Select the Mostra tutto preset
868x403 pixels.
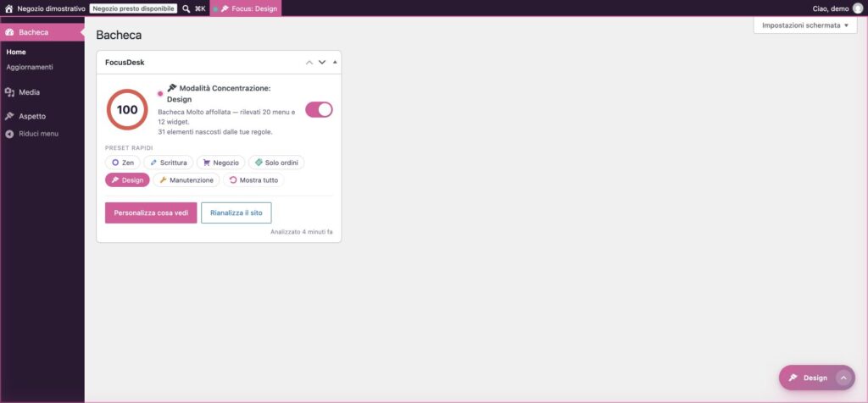[253, 180]
